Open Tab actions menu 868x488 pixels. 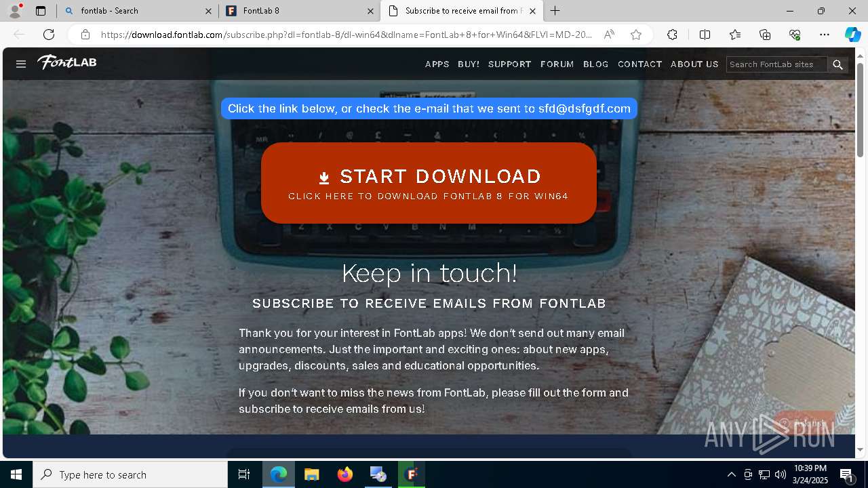pyautogui.click(x=41, y=11)
